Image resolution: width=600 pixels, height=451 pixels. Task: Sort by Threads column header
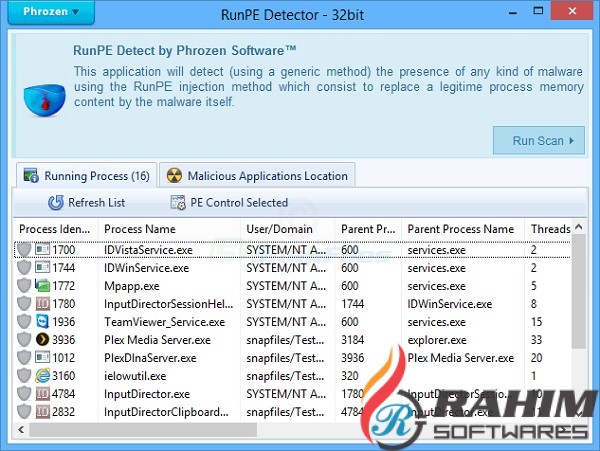[x=550, y=229]
